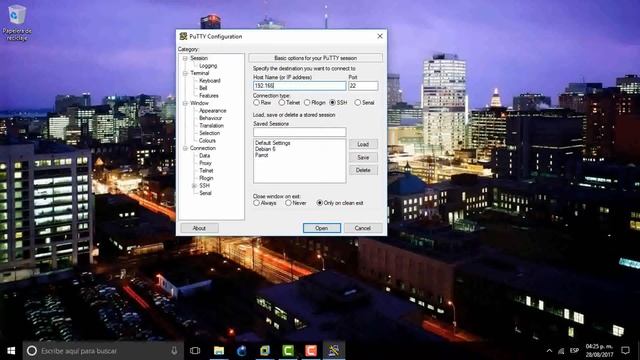Choose Only on clean exit option
The width and height of the screenshot is (640, 360).
[x=320, y=203]
